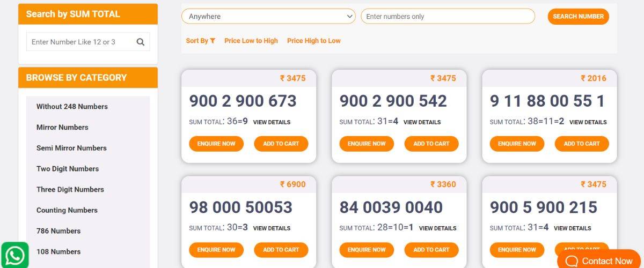View details for 900 5 900 215
The height and width of the screenshot is (268, 644).
(x=572, y=228)
